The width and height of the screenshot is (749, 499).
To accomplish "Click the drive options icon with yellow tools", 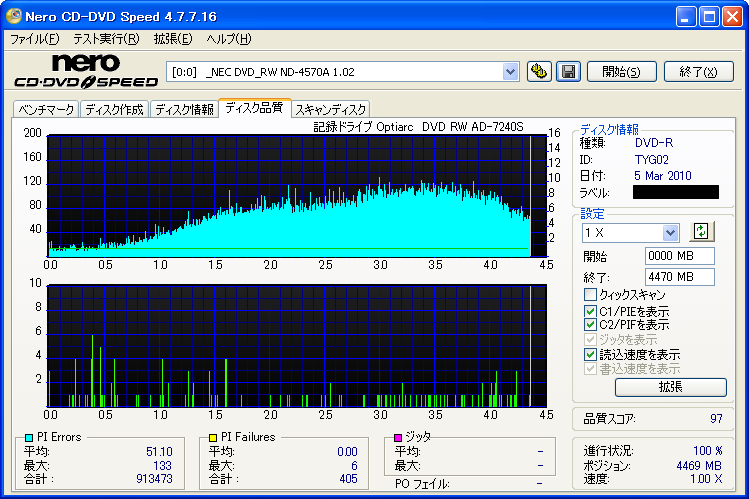I will click(x=539, y=72).
